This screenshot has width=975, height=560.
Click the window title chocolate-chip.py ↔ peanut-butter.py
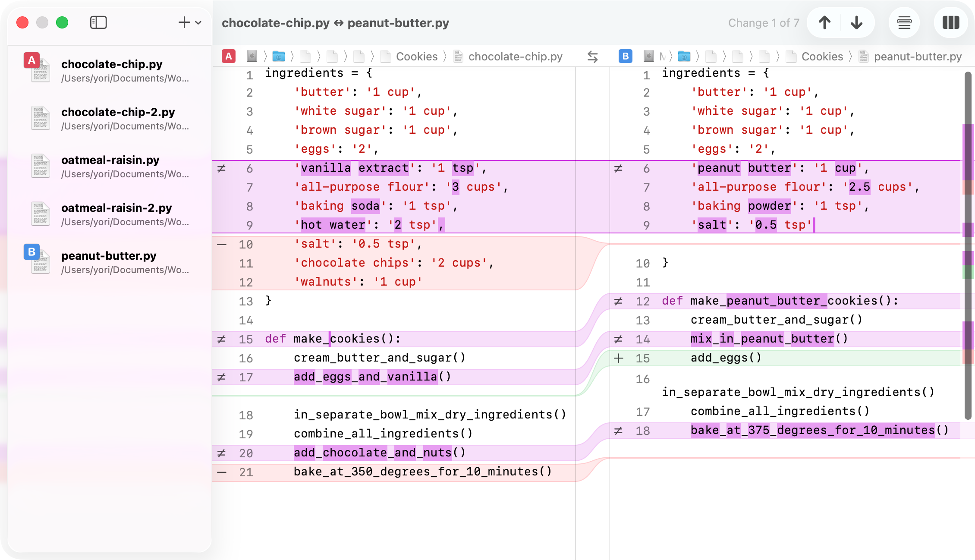335,23
